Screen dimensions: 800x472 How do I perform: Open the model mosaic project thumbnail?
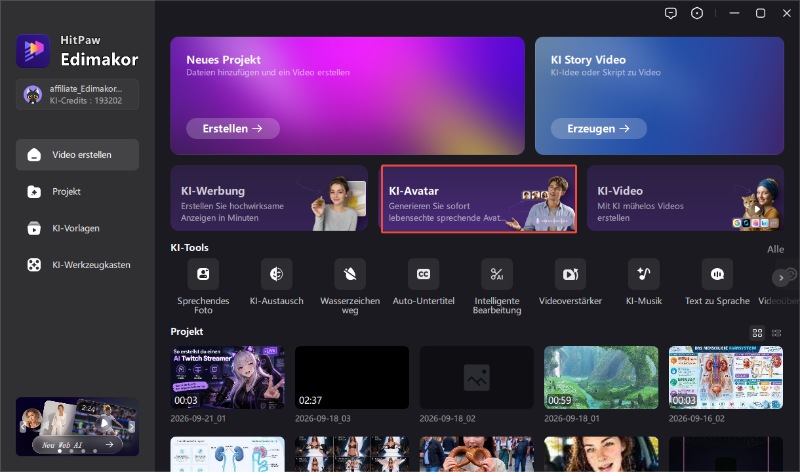[x=352, y=454]
